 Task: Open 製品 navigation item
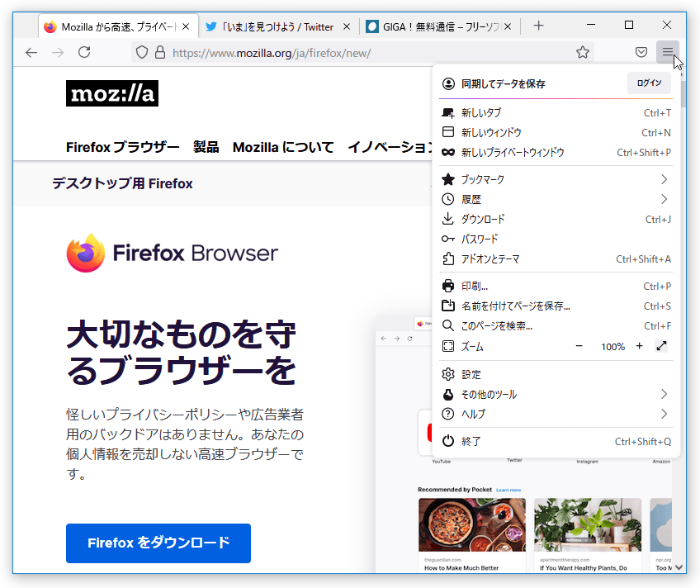206,147
